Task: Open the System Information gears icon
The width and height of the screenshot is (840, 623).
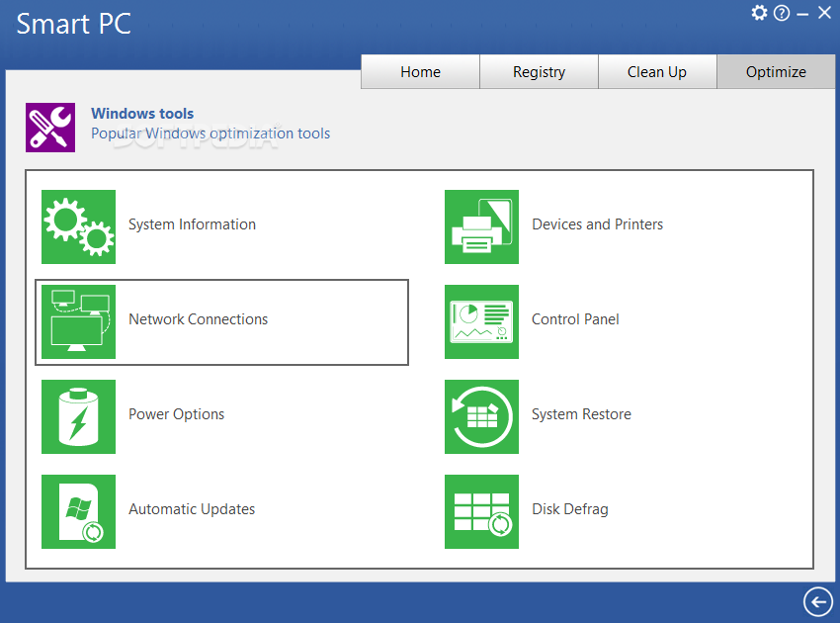Action: pos(78,226)
